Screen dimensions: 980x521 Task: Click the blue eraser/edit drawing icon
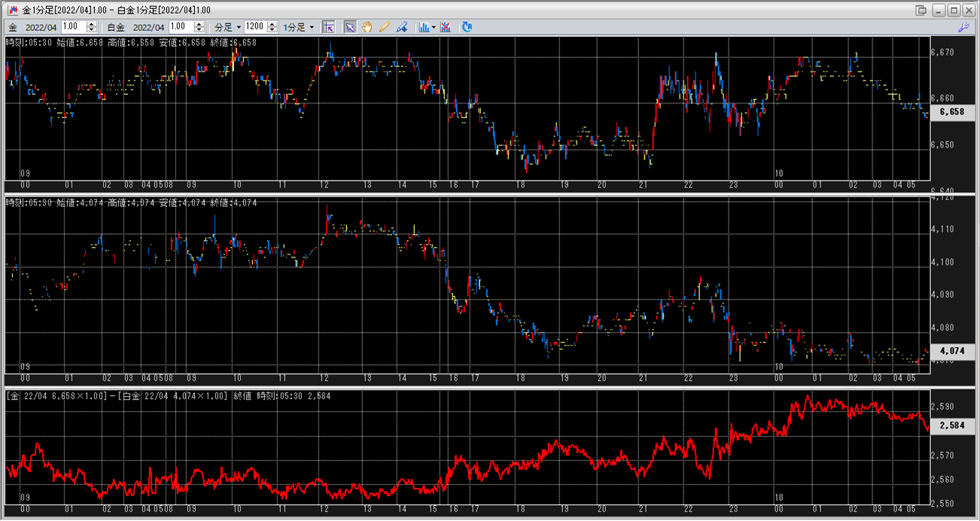coord(402,27)
